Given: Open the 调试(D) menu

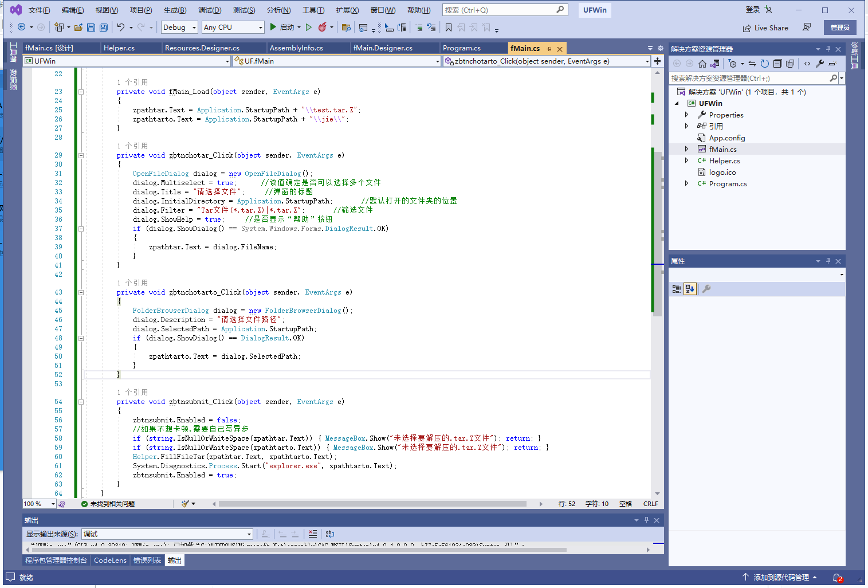Looking at the screenshot, I should (x=210, y=10).
